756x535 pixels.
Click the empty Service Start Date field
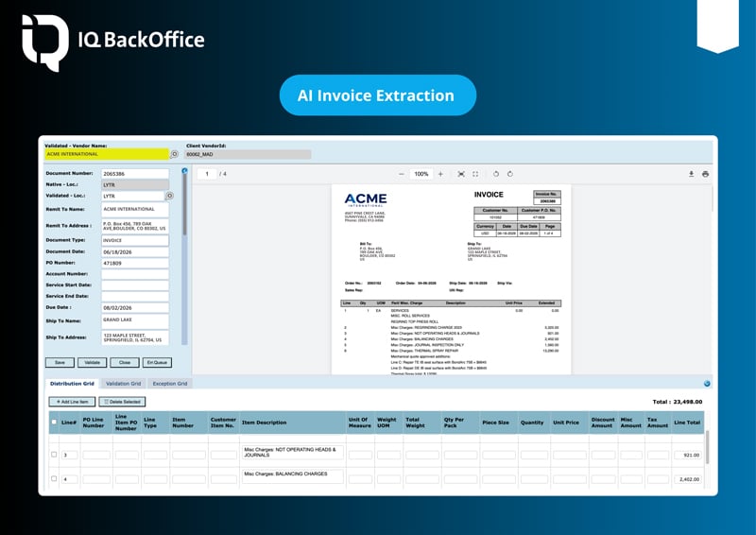[x=135, y=285]
